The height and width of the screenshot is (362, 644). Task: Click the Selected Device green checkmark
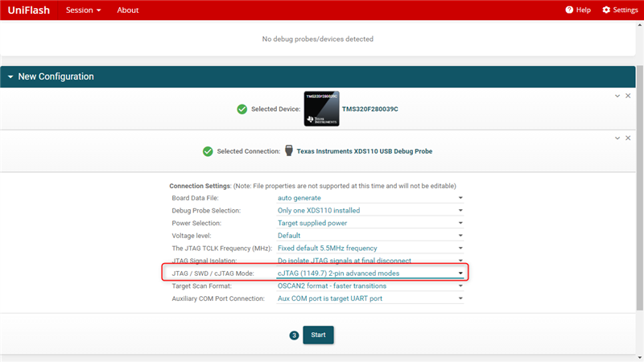[242, 109]
